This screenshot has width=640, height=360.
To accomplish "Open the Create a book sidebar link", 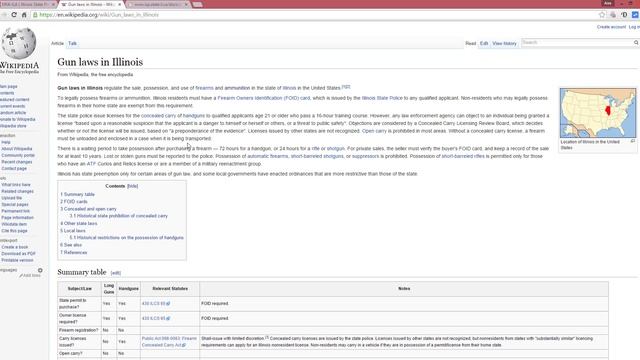I will 15,247.
